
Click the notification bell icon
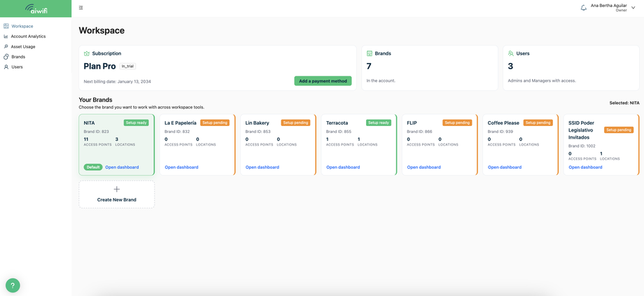(x=583, y=8)
